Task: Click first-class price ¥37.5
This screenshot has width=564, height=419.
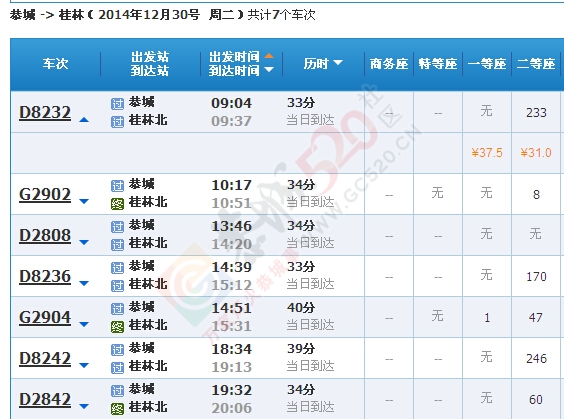Action: click(x=487, y=153)
